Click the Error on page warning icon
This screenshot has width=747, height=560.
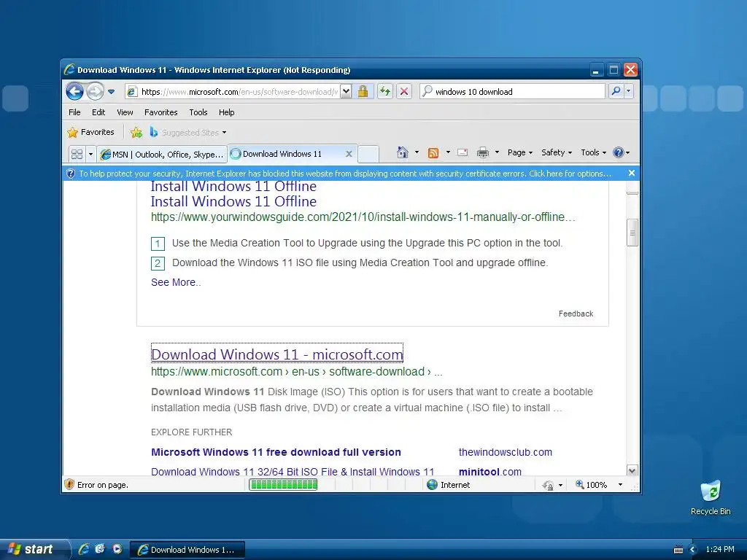69,484
